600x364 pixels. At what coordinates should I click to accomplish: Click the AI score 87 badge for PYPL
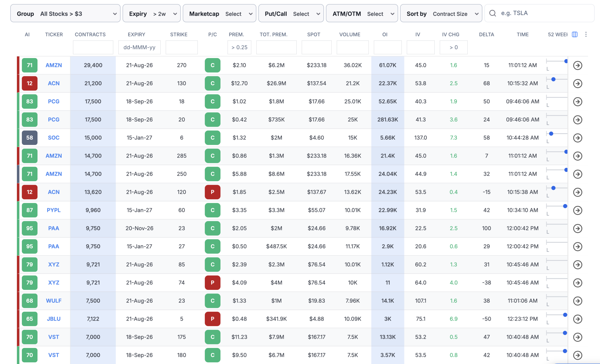[30, 210]
